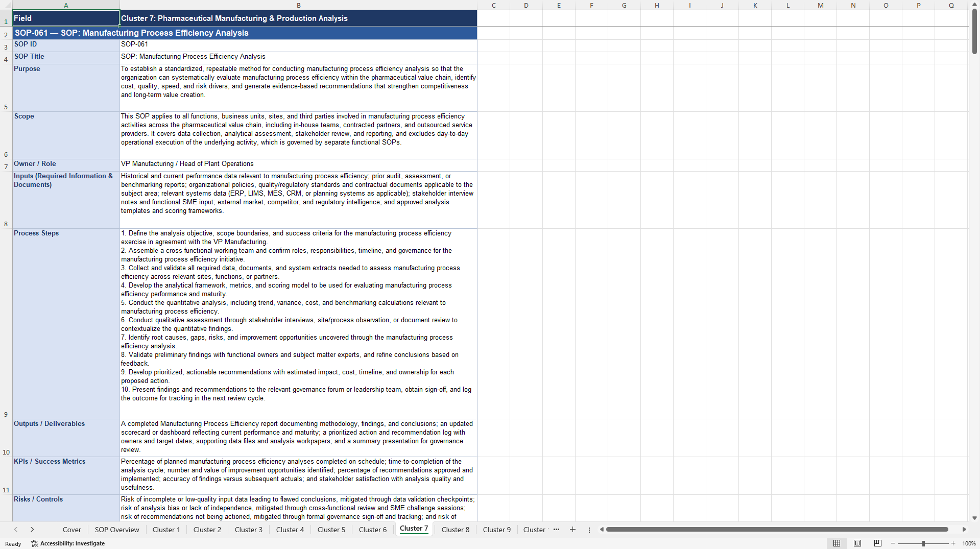Select the 'Owner / Role' label cell
The image size is (980, 549).
point(66,165)
